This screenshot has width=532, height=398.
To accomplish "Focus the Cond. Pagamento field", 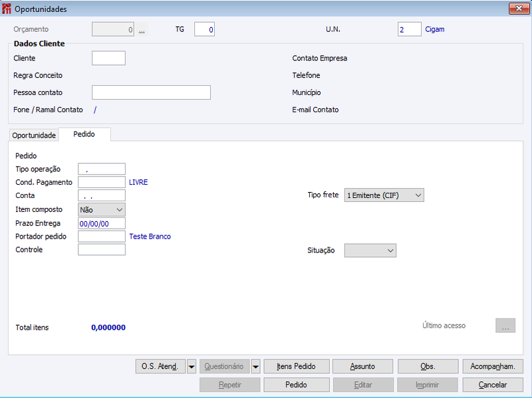I will [102, 182].
